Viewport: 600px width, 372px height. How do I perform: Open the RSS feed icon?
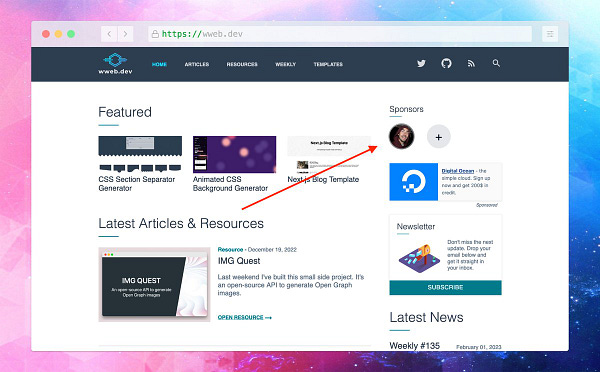coord(471,64)
